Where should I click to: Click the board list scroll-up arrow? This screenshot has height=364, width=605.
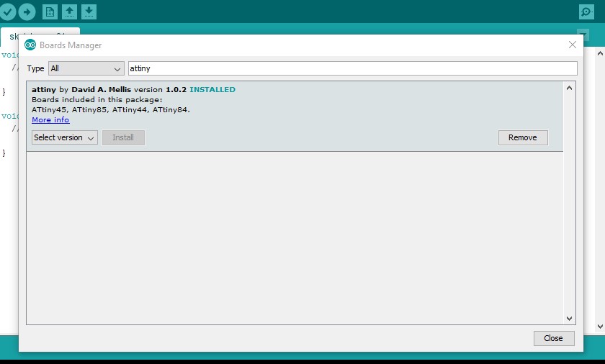click(569, 88)
